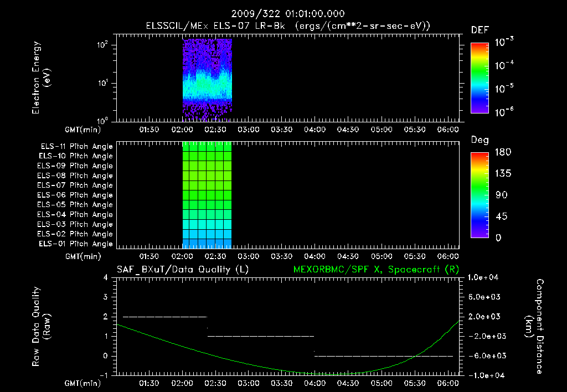Click the 04:00 time label under the spectrogram panel
This screenshot has height=392, width=567.
(x=315, y=130)
